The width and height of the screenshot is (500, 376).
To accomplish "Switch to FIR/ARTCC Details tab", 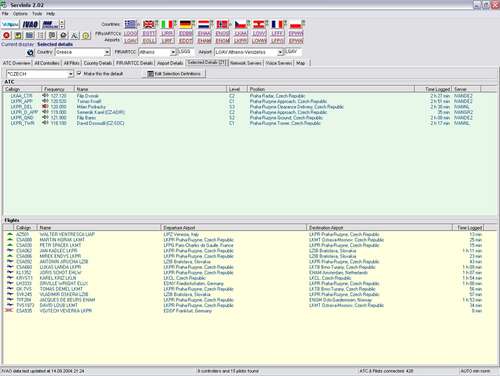I will (134, 63).
